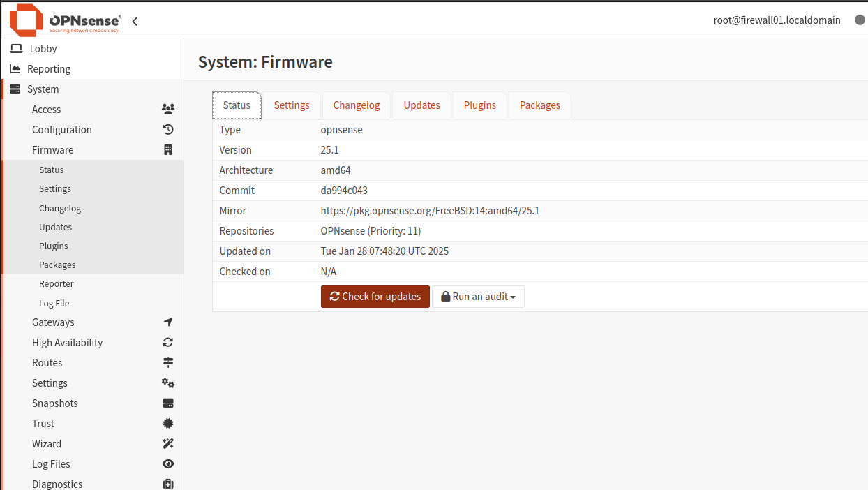Click the Diagnostics medkit icon
Viewport: 868px width, 490px height.
pos(168,484)
